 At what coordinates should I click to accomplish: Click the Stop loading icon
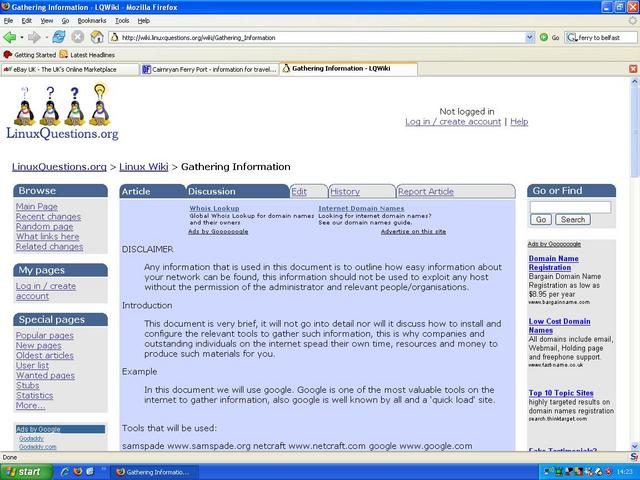(78, 37)
